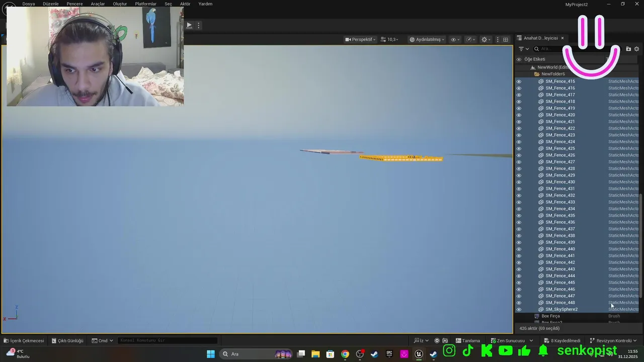
Task: Toggle visibility of SM_Fence_445
Action: [519, 283]
